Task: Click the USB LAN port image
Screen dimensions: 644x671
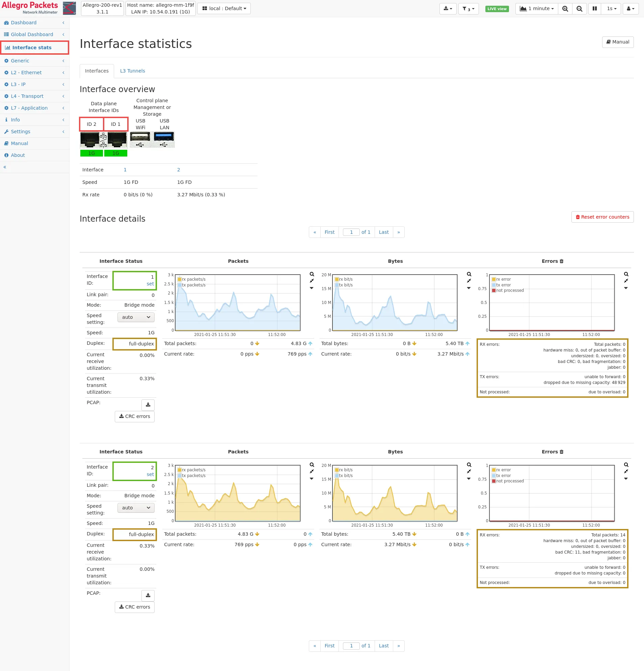Action: tap(164, 139)
